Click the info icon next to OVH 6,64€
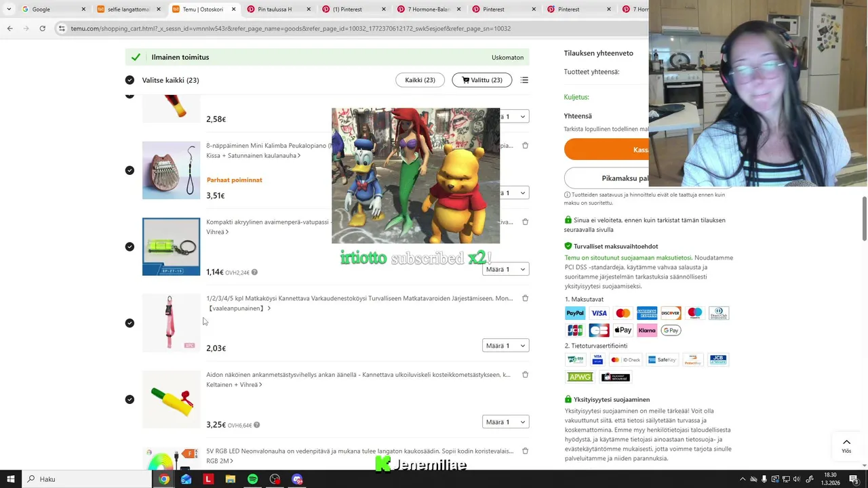Viewport: 868px width, 488px height. click(256, 425)
